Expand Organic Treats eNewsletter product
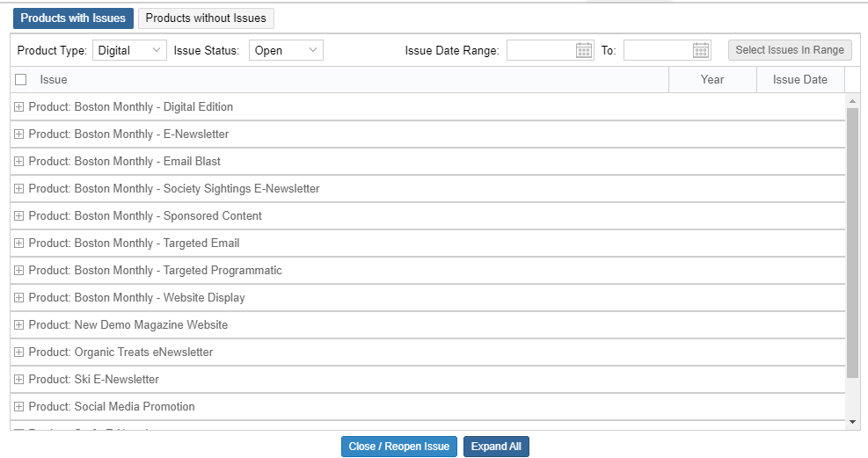The image size is (868, 458). pyautogui.click(x=18, y=352)
